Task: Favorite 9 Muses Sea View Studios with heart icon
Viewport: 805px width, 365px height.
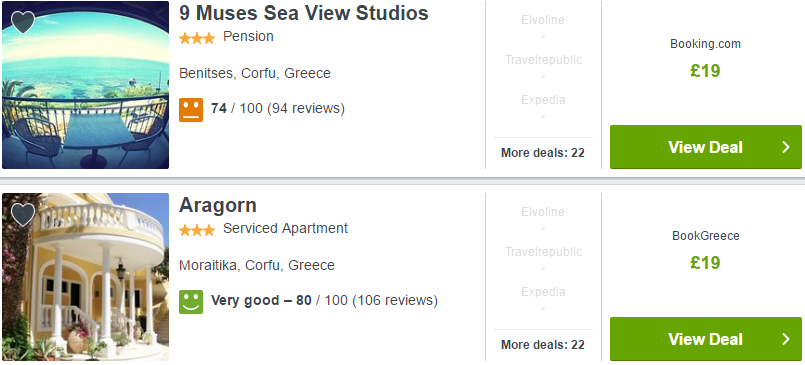Action: [23, 23]
